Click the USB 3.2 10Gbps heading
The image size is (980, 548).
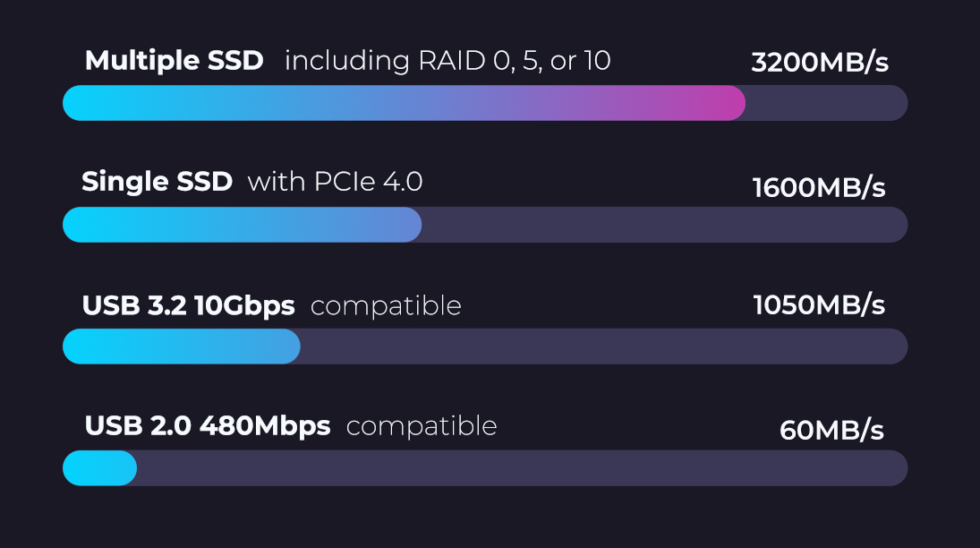coord(188,306)
